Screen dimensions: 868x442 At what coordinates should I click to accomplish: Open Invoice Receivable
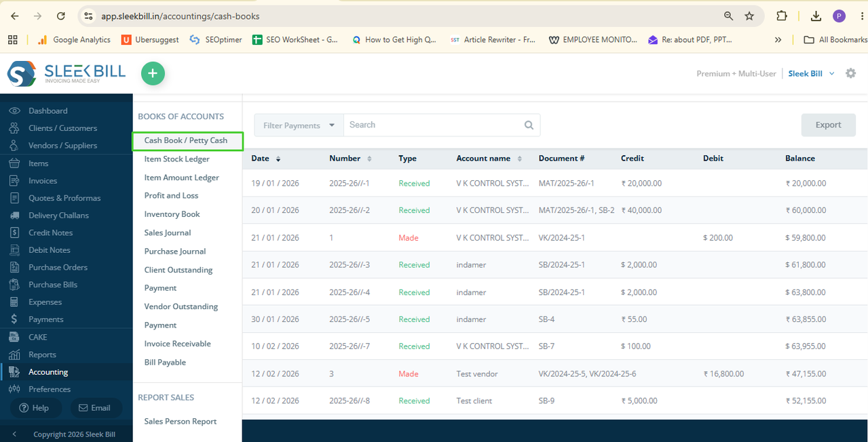(x=177, y=344)
